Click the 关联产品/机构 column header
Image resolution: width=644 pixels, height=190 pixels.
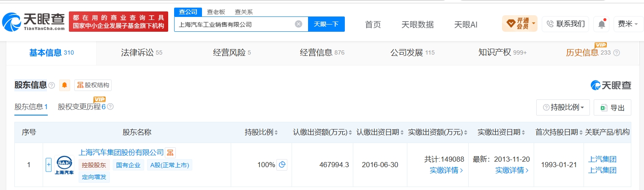point(607,132)
